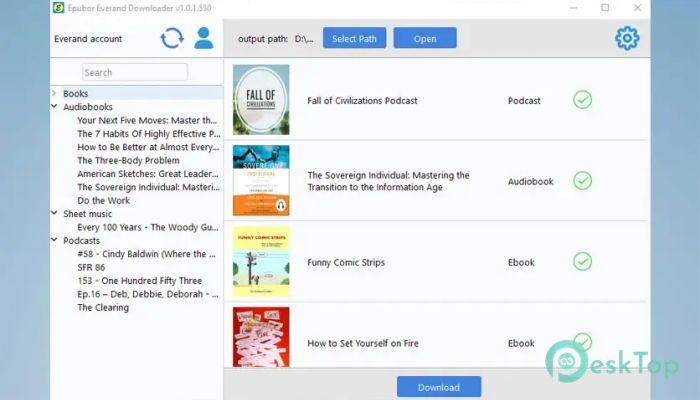700x400 pixels.
Task: Toggle checkmark for The Sovereign Individual audiobook
Action: (x=582, y=181)
